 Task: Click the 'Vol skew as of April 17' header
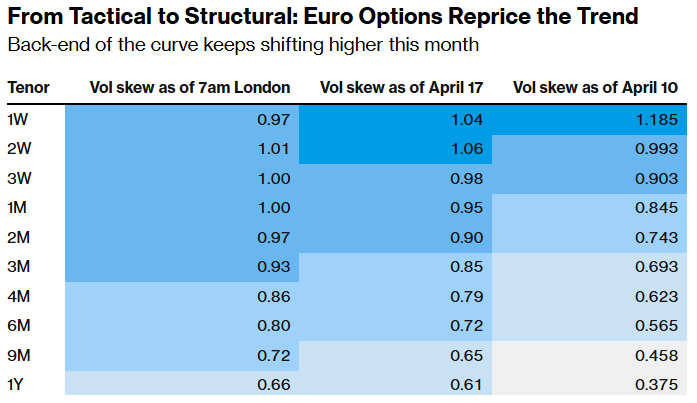coord(401,88)
